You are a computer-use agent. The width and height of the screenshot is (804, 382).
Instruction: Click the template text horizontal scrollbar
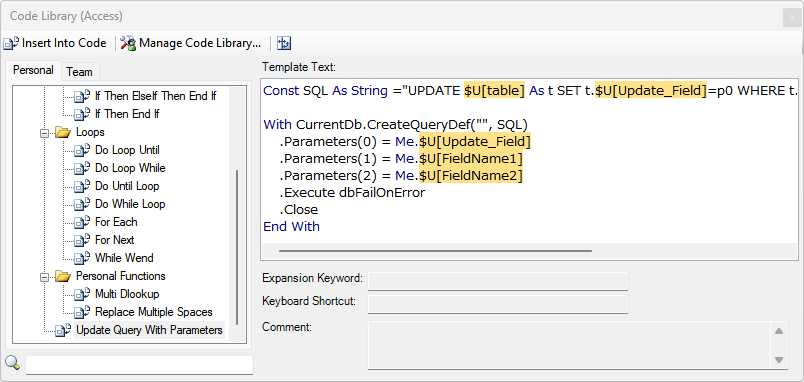tap(435, 251)
